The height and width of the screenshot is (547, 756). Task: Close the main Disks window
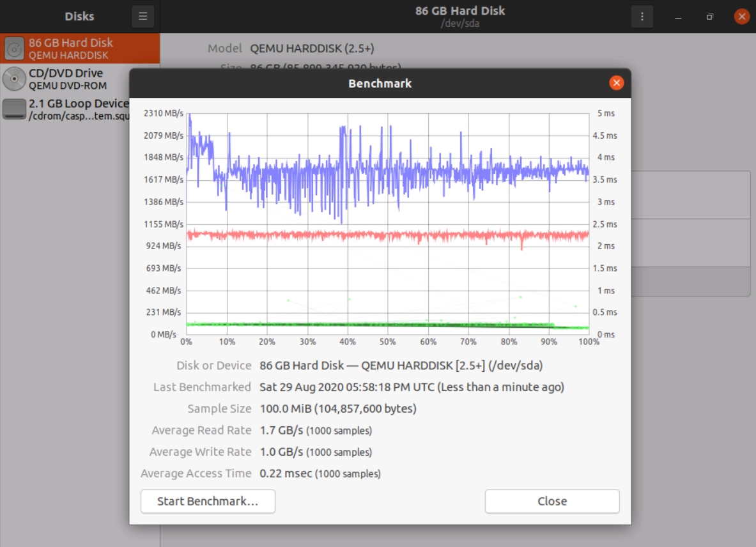tap(741, 17)
